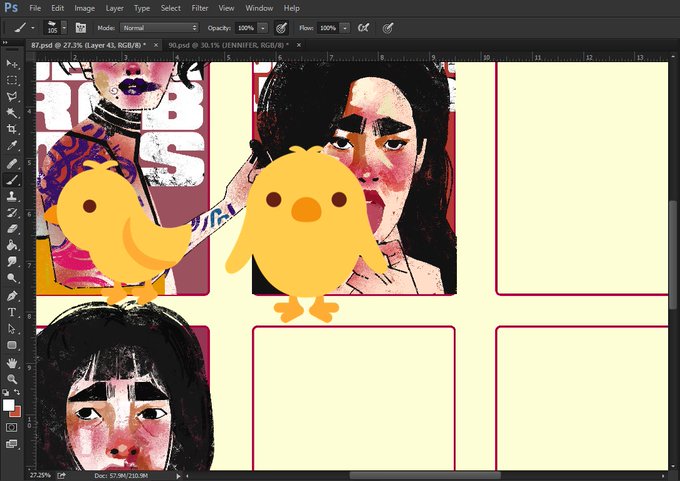Collapse the toolbox with the double arrows
680x481 pixels.
coord(6,42)
